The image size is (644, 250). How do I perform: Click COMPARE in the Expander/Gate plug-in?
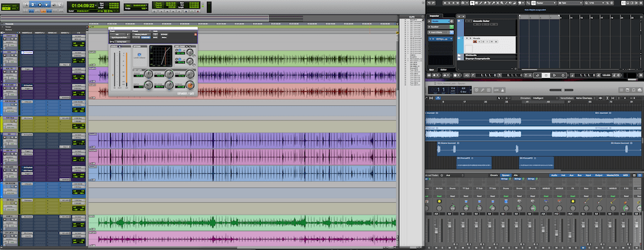pyautogui.click(x=146, y=37)
